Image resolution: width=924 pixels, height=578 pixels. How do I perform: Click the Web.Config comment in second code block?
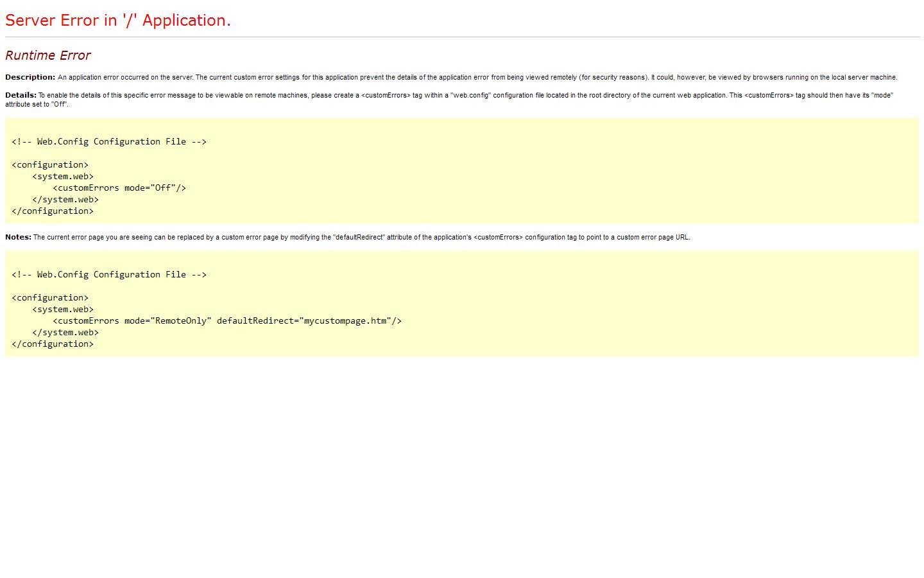click(x=109, y=275)
